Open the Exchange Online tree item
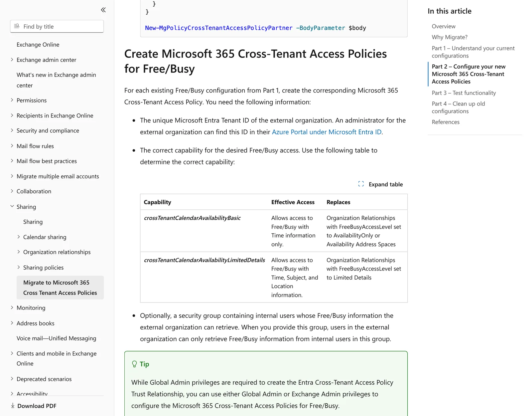Screen dimensions: 532x416 [x=38, y=45]
